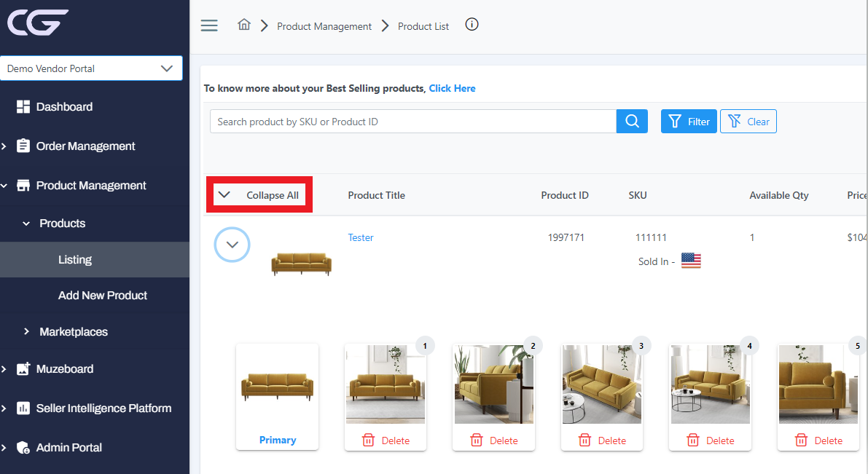Open the info icon beside Product List
Image resolution: width=868 pixels, height=474 pixels.
click(x=472, y=24)
